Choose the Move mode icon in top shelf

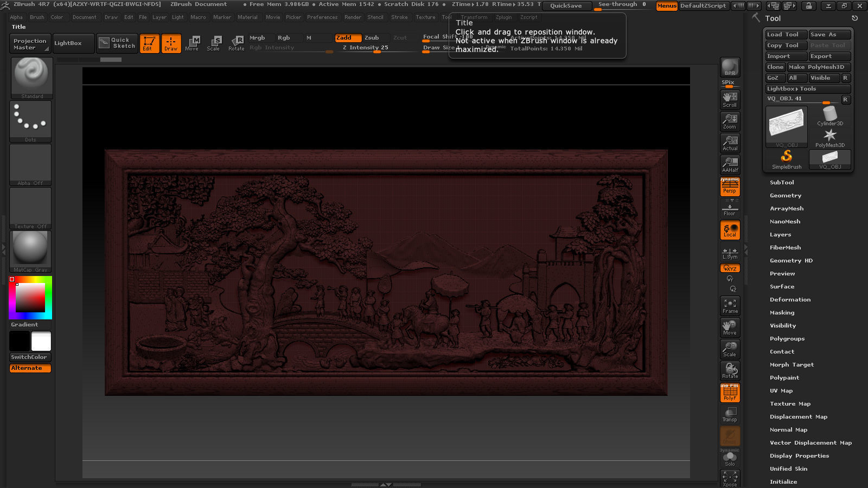pyautogui.click(x=192, y=43)
